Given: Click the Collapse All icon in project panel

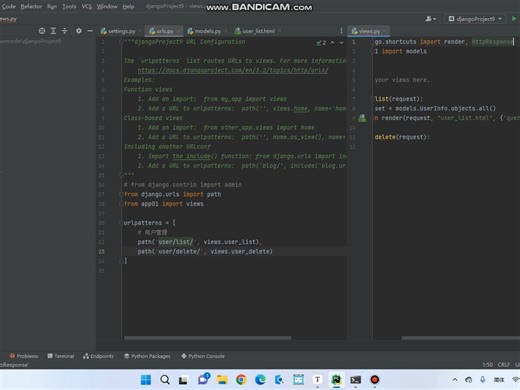Looking at the screenshot, I should tap(64, 31).
